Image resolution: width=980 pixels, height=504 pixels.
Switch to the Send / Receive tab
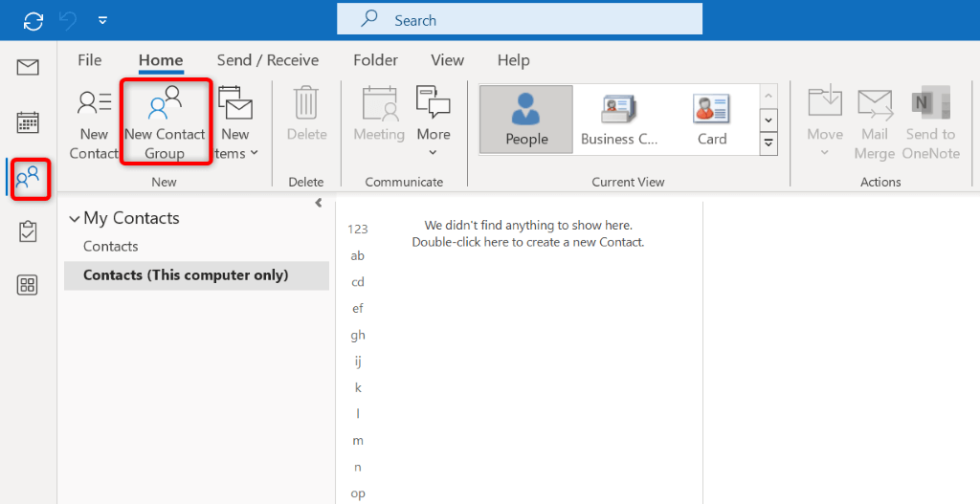click(268, 60)
